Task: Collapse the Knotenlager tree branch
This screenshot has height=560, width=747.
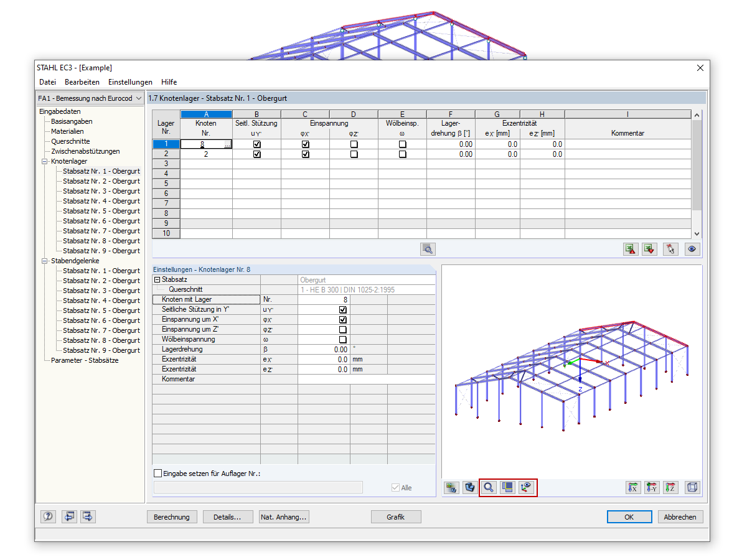Action: coord(44,161)
